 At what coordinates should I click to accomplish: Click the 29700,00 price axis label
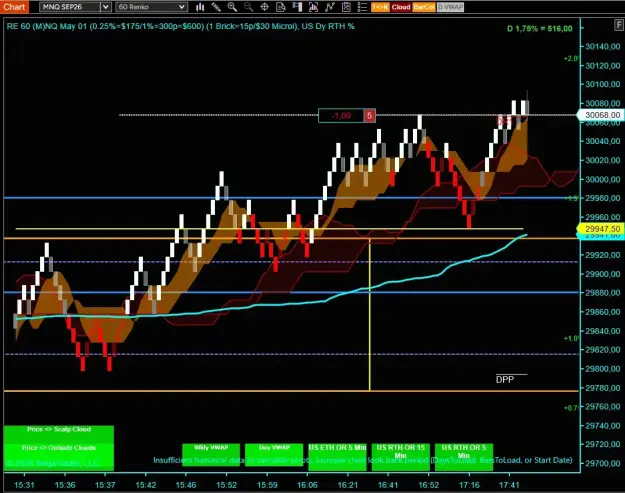603,464
